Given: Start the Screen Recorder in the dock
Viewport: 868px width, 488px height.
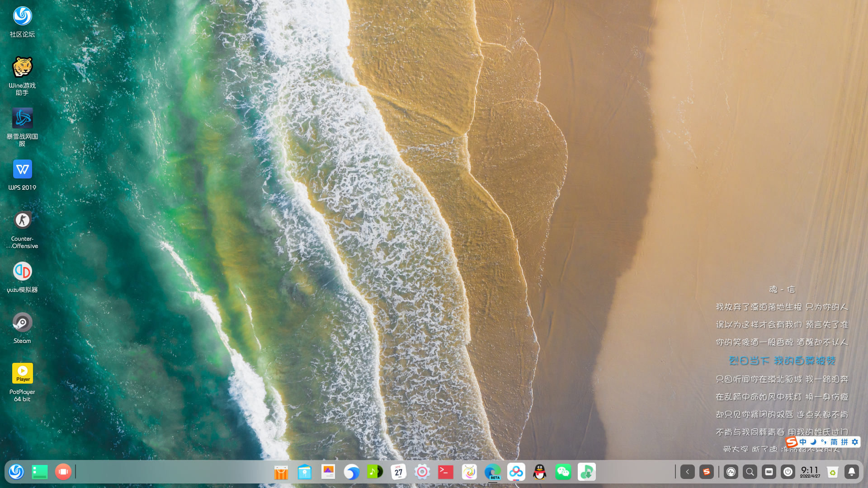Looking at the screenshot, I should coord(63,472).
